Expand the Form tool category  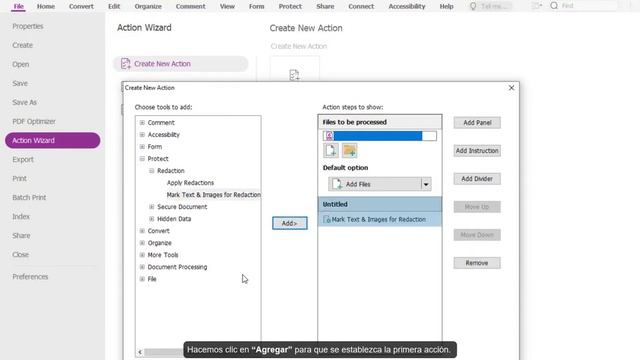coord(142,147)
